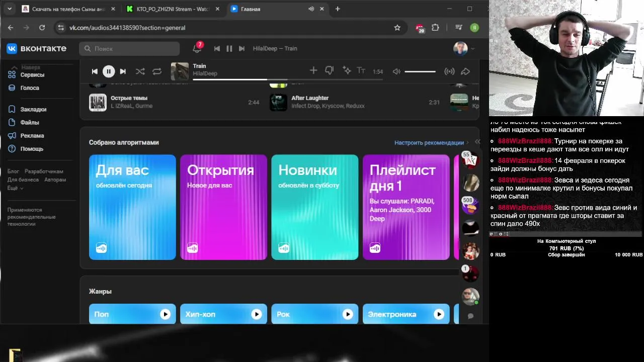Viewport: 644px width, 362px height.
Task: Play the Поп genre
Action: pyautogui.click(x=165, y=314)
